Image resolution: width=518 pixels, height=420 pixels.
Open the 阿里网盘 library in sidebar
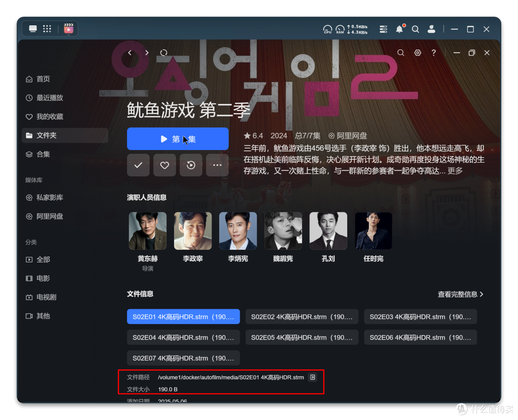click(x=65, y=216)
